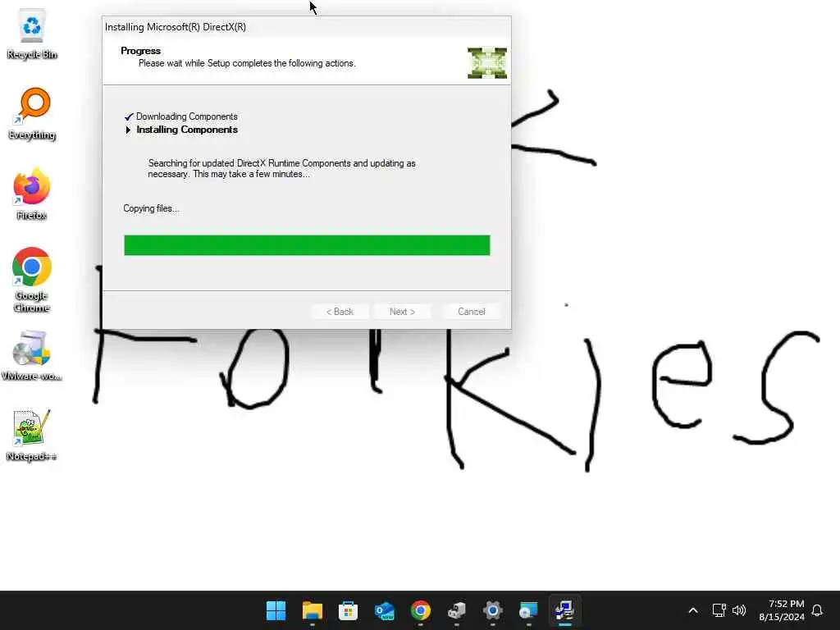
Task: Switch to Chrome in the taskbar
Action: [x=421, y=610]
